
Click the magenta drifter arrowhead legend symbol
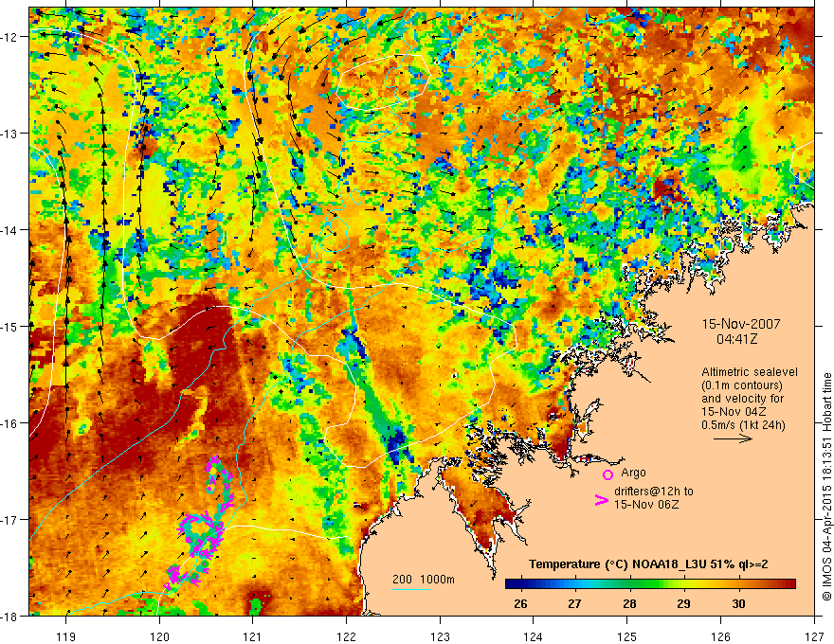coord(602,500)
